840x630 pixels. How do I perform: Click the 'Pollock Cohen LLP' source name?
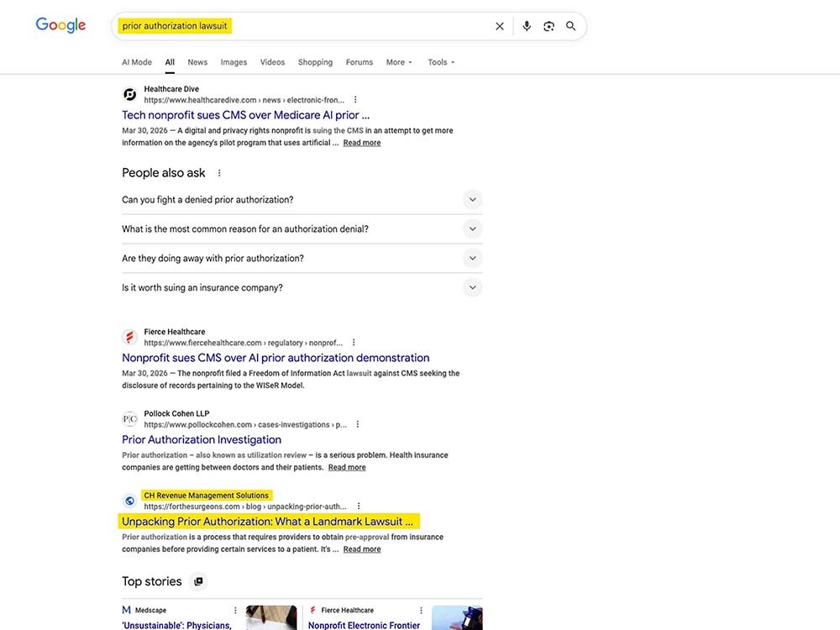coord(176,413)
